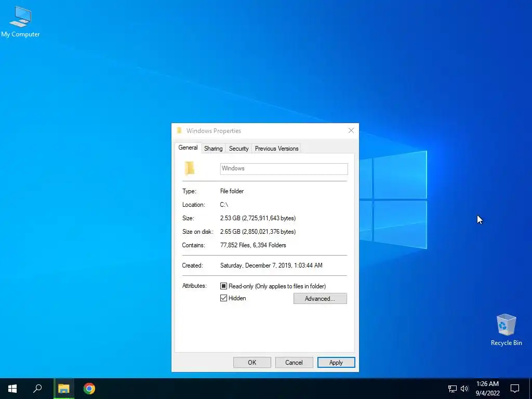This screenshot has height=399, width=532.
Task: Open the My Computer desktop icon
Action: click(x=20, y=21)
